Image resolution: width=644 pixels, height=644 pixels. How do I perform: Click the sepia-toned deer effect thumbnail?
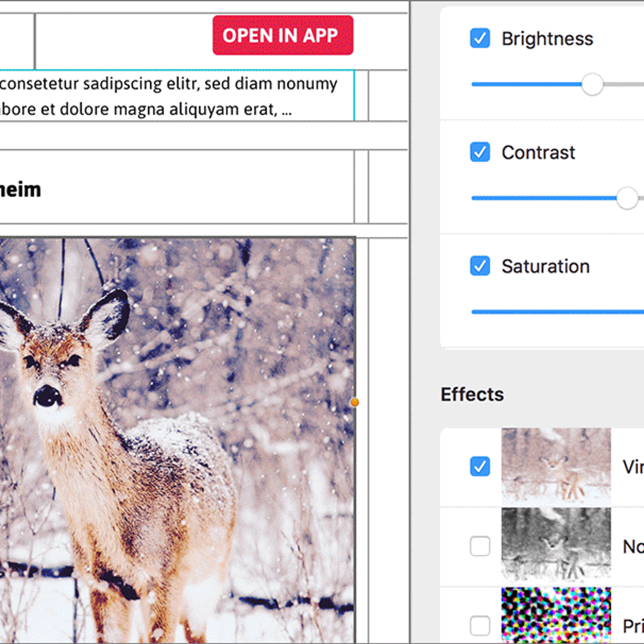556,466
